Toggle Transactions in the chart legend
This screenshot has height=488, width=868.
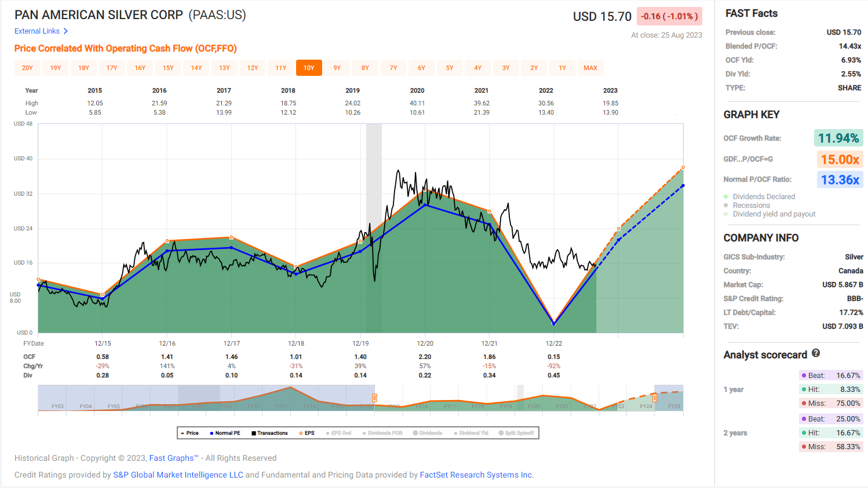(x=269, y=433)
